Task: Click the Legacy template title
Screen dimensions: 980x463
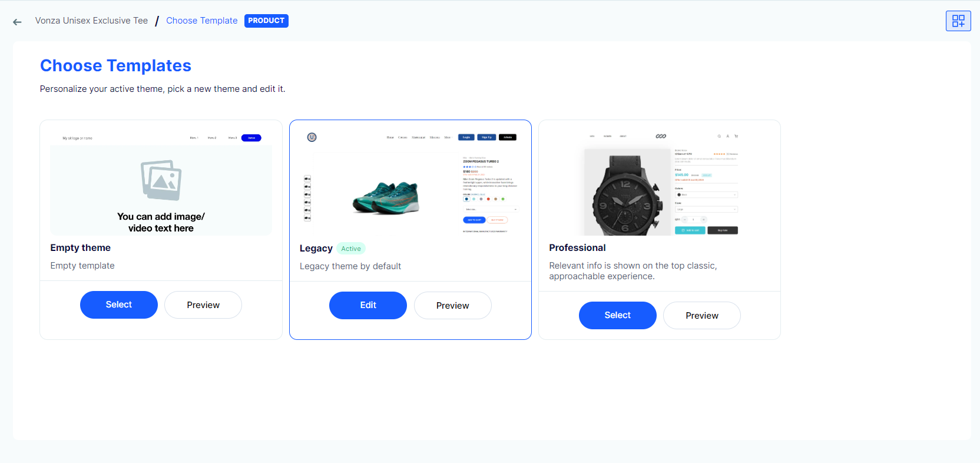Action: 316,249
